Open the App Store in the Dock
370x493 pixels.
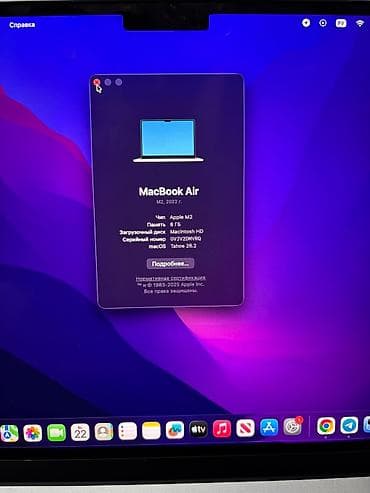pos(269,427)
